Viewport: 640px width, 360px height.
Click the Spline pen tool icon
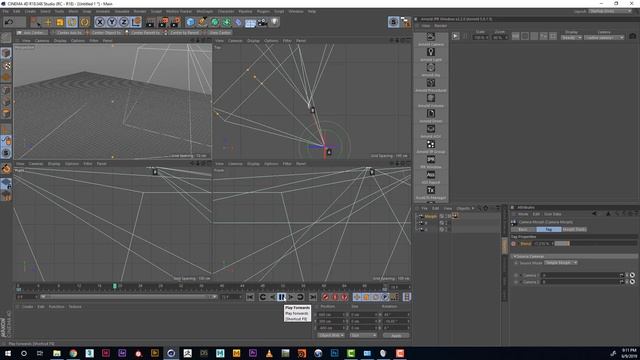coord(202,22)
